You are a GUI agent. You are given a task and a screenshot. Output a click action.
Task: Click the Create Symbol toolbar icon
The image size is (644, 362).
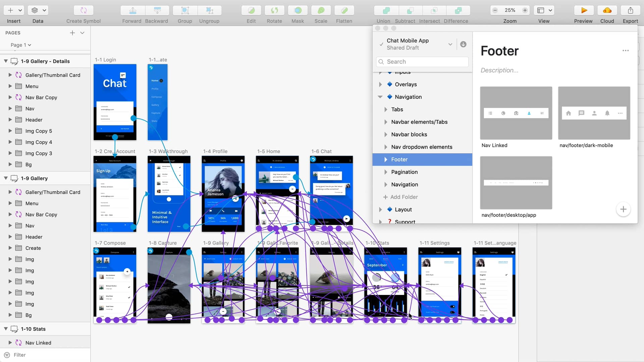[x=84, y=10]
